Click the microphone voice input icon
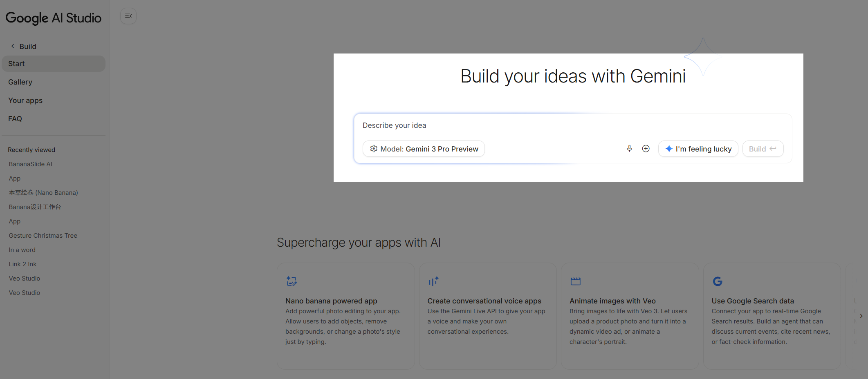This screenshot has height=379, width=868. tap(629, 149)
